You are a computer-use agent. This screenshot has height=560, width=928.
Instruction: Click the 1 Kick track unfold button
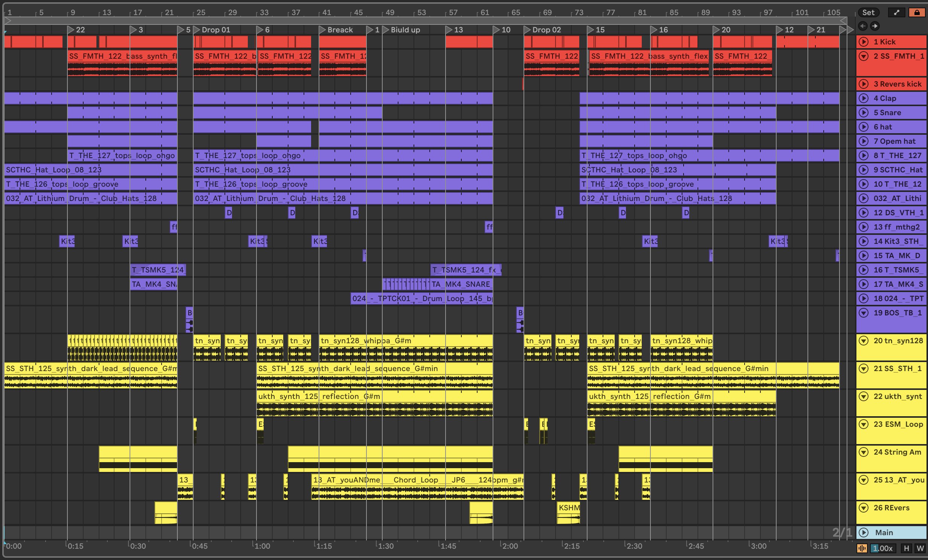coord(864,42)
